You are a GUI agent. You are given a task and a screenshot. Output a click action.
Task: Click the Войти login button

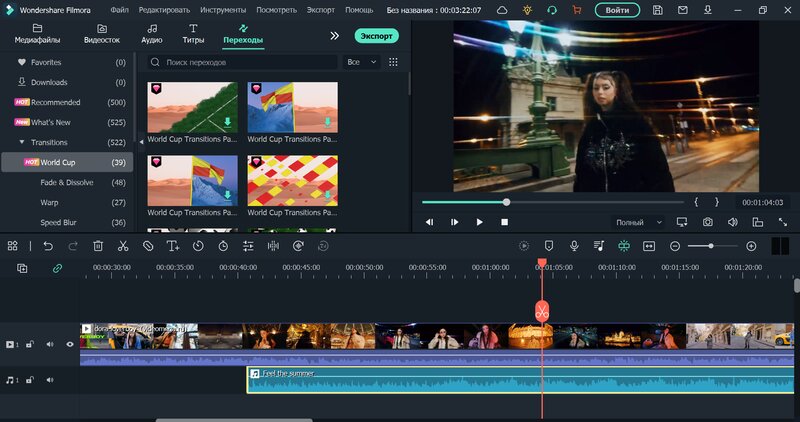point(617,10)
